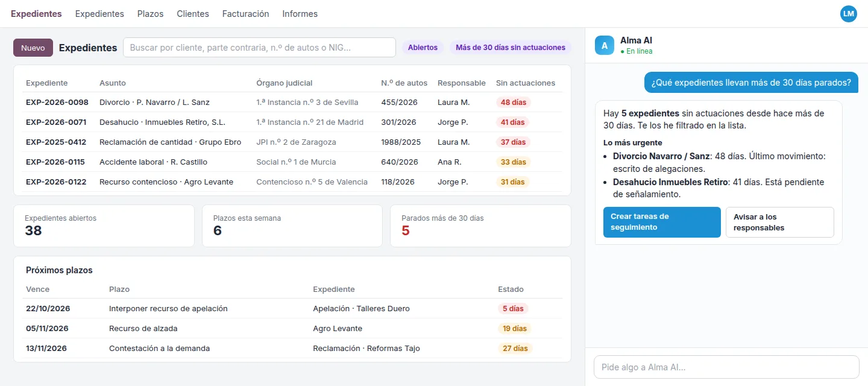
Task: Click 'JPI n.º 2 de Zaragoza'
Action: (296, 142)
